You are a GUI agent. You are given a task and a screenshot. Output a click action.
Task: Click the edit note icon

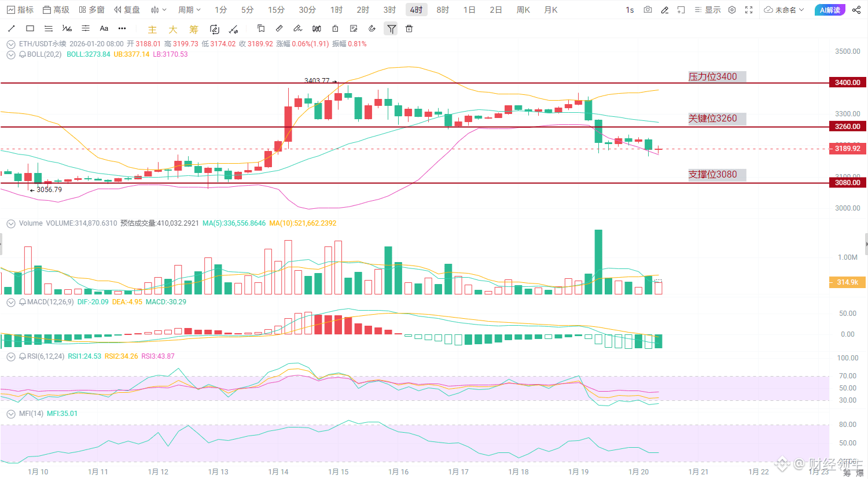[x=354, y=28]
